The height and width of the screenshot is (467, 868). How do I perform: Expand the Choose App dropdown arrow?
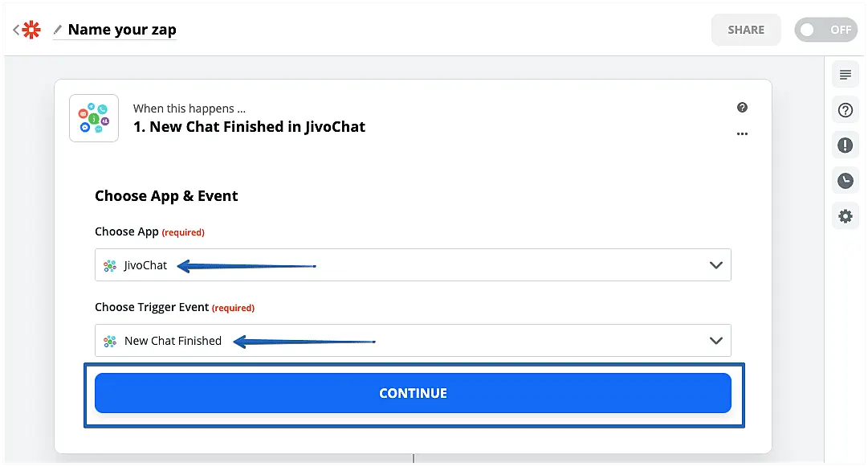pos(716,265)
